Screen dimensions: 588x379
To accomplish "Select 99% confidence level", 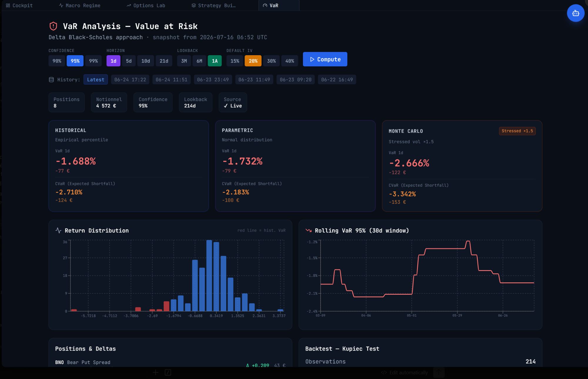I will click(x=93, y=61).
